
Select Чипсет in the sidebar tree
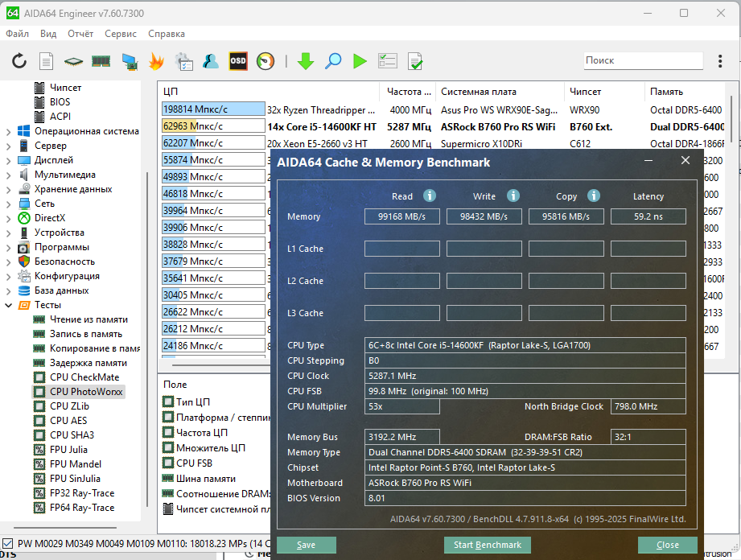coord(65,88)
